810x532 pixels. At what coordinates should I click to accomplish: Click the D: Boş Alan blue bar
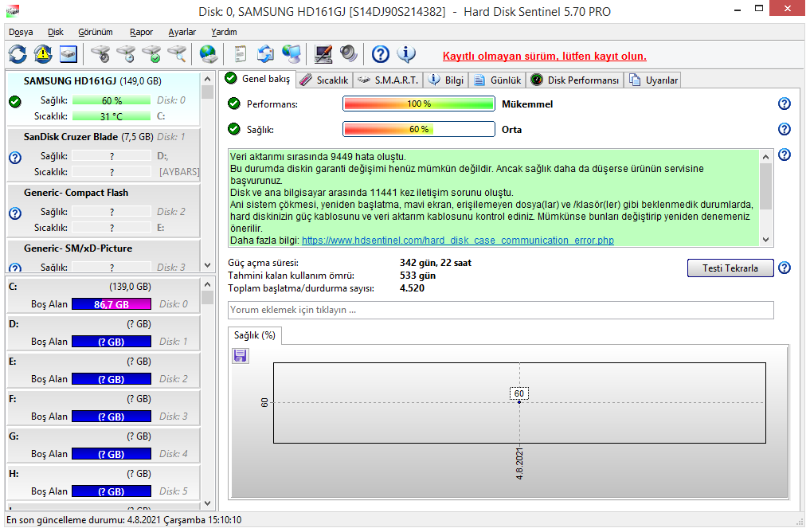click(112, 342)
